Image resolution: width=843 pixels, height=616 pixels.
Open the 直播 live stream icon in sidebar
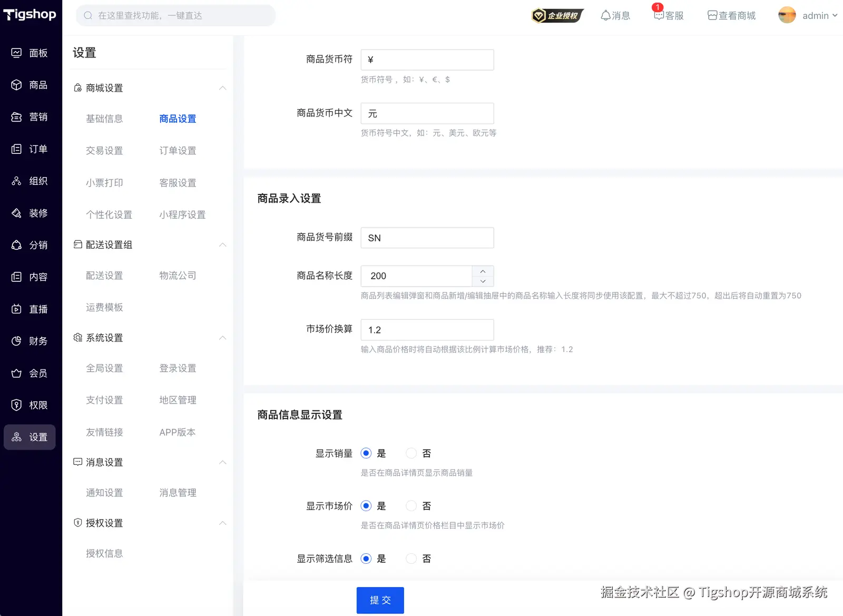[16, 309]
